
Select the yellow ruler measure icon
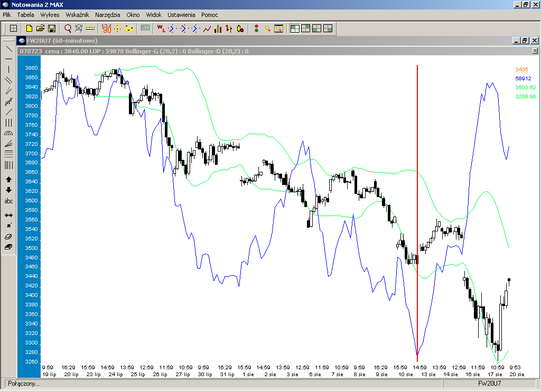[90, 29]
